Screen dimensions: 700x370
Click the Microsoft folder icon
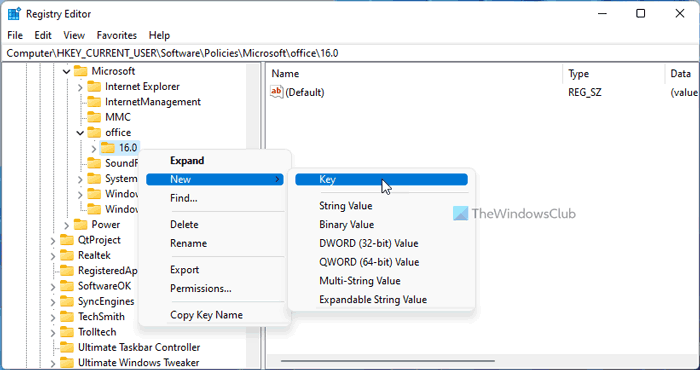coord(80,71)
